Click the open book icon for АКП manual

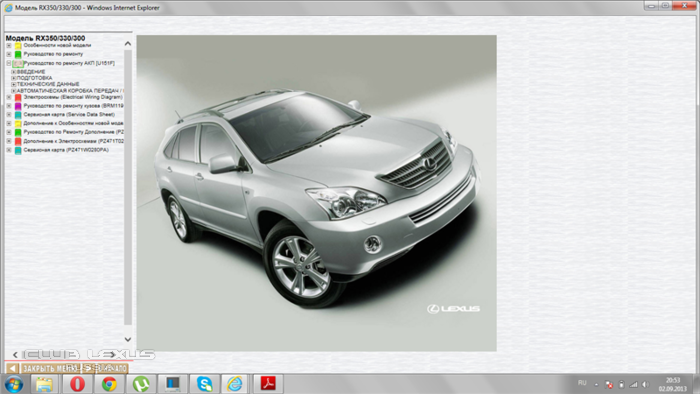pyautogui.click(x=18, y=64)
